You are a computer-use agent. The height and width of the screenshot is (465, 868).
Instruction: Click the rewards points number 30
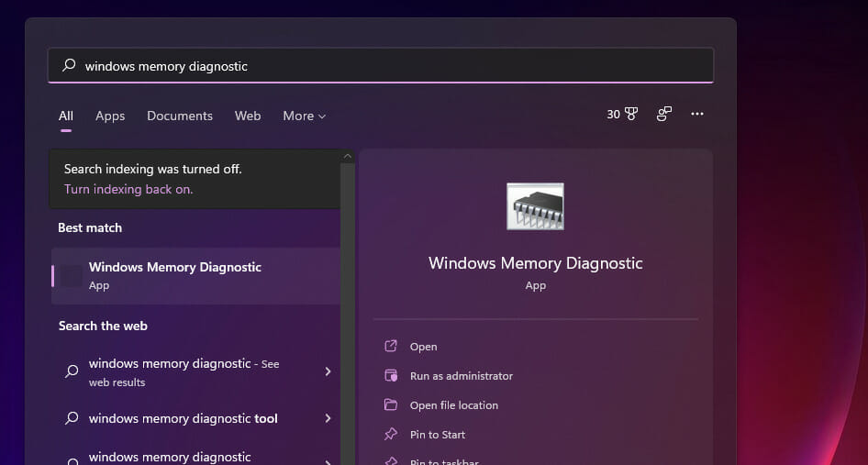coord(613,114)
